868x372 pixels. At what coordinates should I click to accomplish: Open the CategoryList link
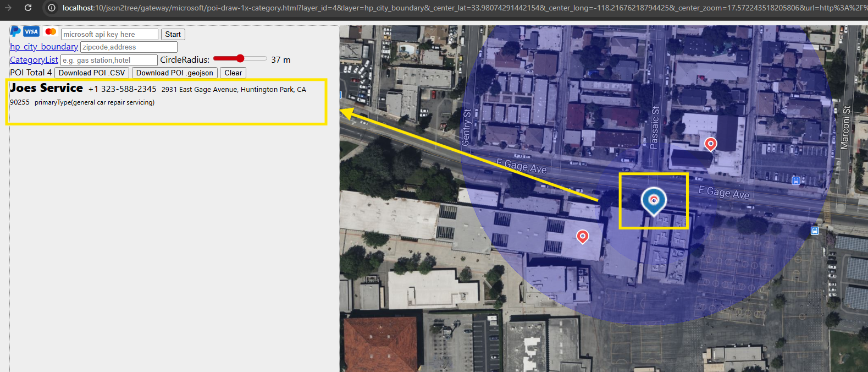34,60
